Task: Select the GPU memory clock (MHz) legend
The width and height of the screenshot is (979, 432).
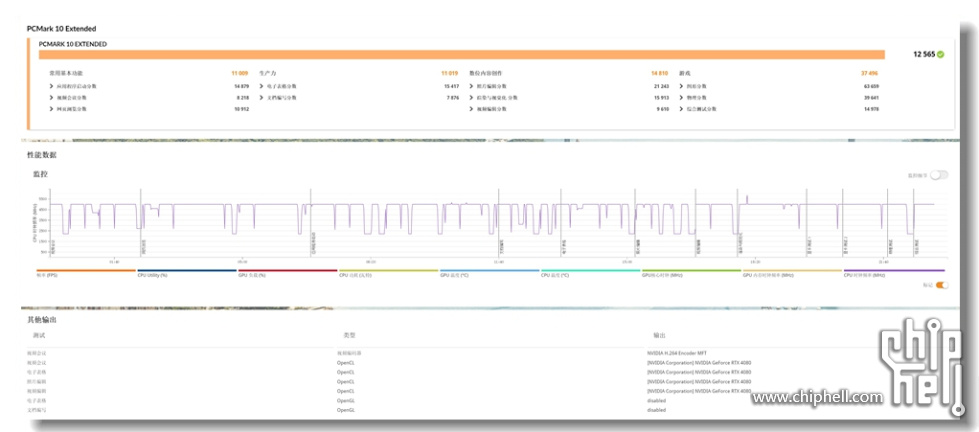Action: (792, 273)
